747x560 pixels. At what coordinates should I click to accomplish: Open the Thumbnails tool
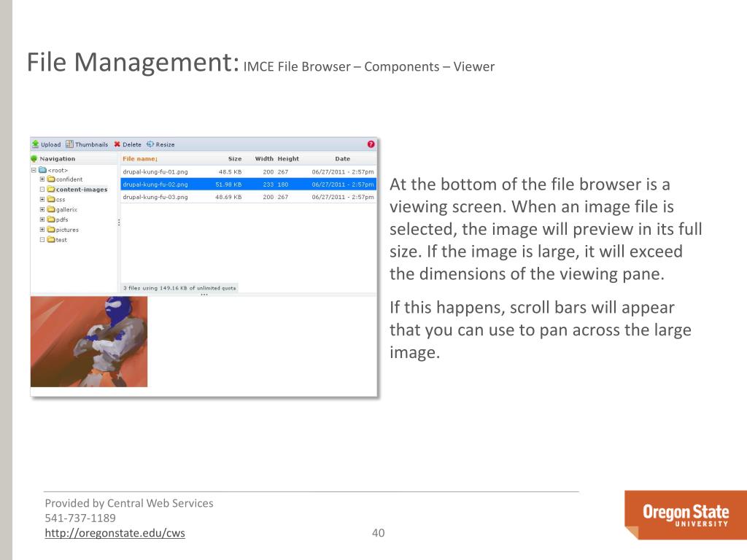[x=87, y=144]
